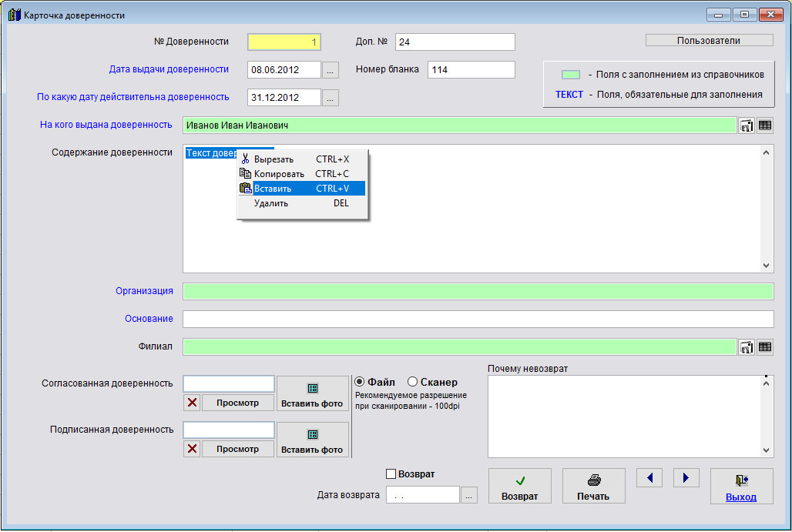Click into the Основание input field
The width and height of the screenshot is (792, 532).
478,319
